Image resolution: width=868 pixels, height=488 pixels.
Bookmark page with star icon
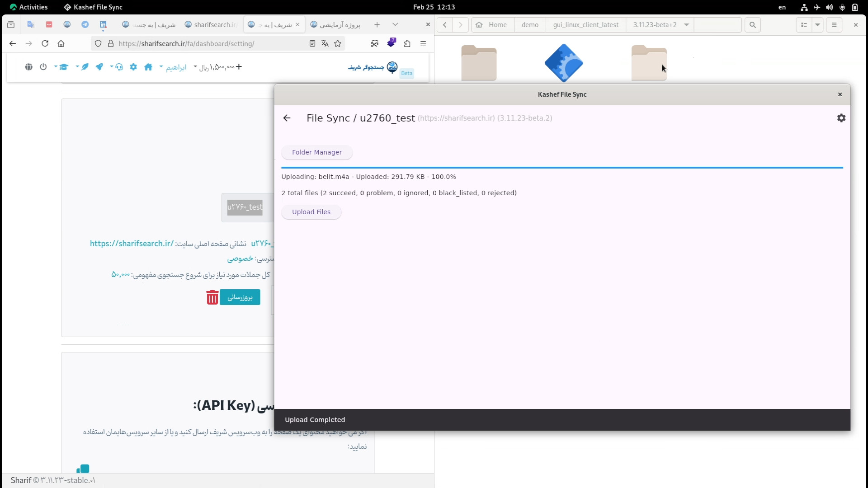point(338,43)
